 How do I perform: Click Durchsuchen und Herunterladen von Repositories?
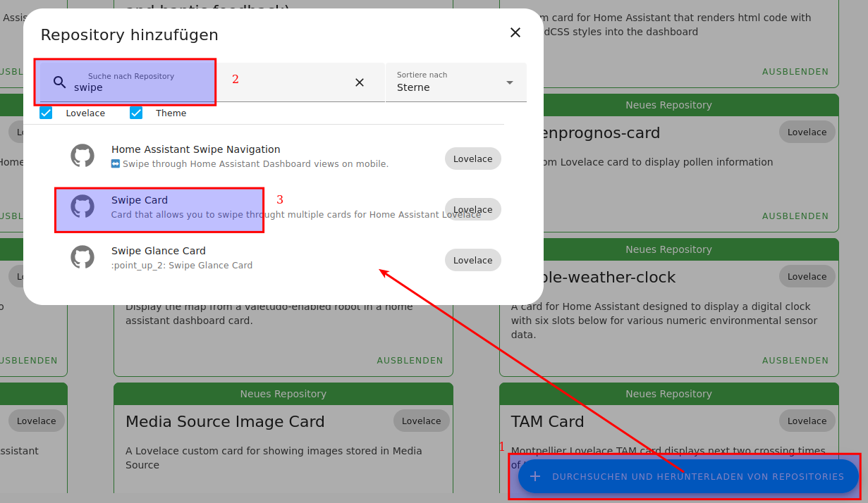pyautogui.click(x=697, y=477)
